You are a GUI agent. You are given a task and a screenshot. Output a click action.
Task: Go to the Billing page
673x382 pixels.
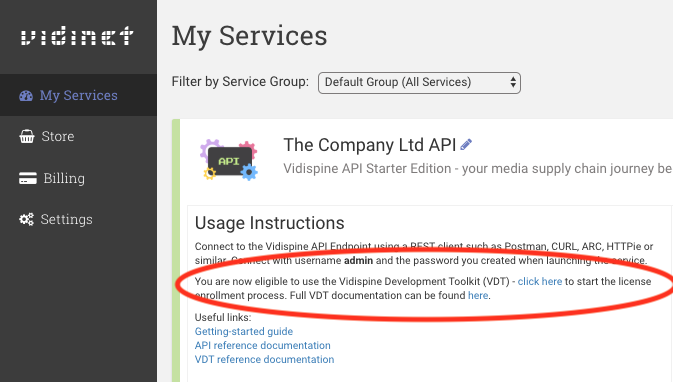64,178
